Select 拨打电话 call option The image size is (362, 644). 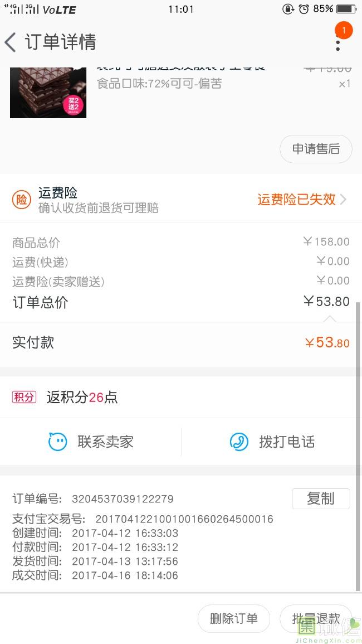click(x=272, y=442)
